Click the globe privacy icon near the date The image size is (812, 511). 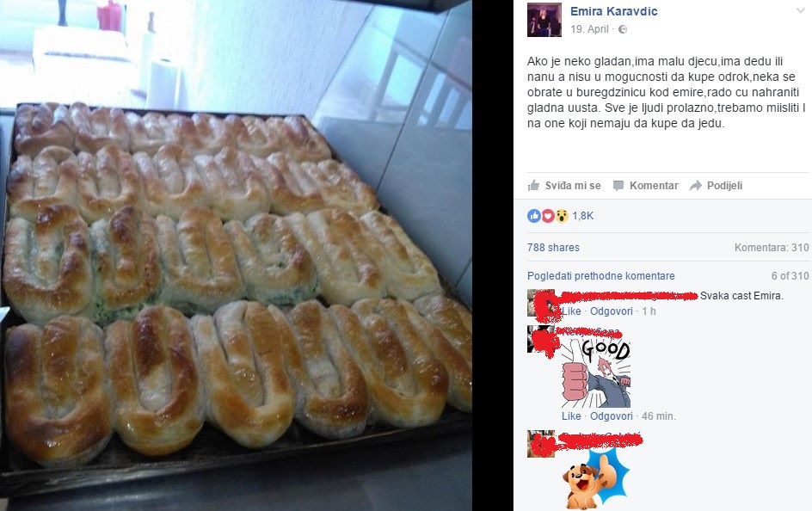[623, 29]
